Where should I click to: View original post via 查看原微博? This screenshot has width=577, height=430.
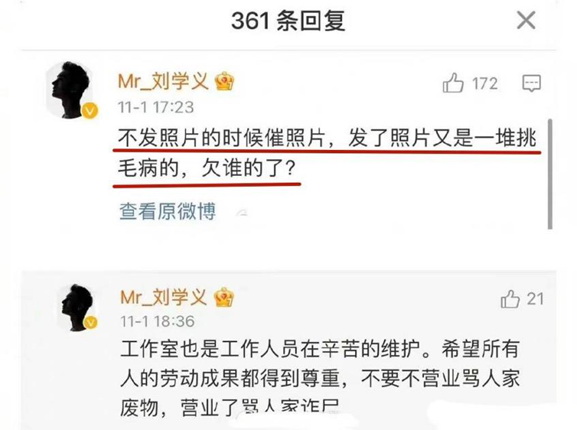pyautogui.click(x=167, y=212)
